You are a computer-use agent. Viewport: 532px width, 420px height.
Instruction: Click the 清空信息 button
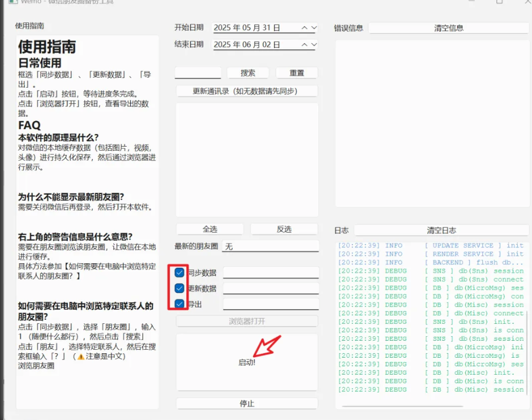pos(449,28)
